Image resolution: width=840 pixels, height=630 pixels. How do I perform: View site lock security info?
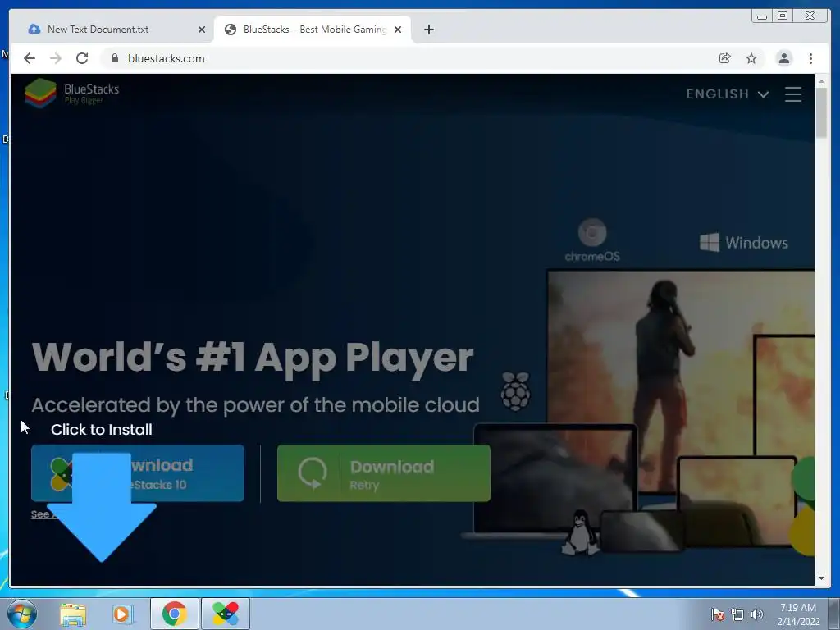point(114,58)
